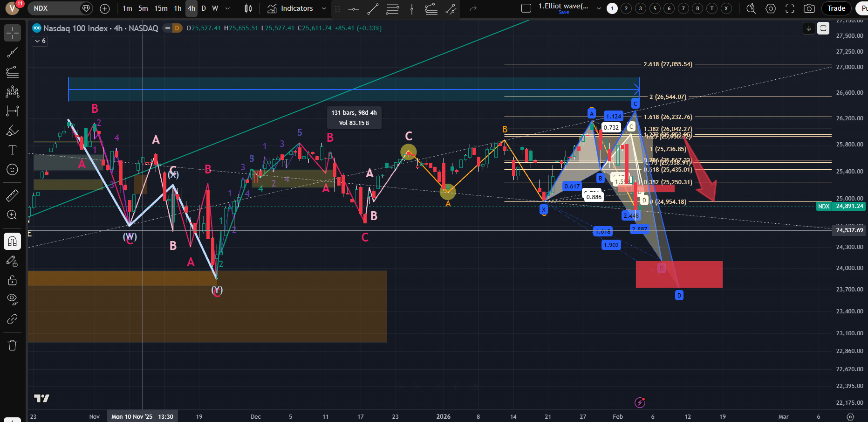
Task: Toggle Magnet mode in the left toolbar
Action: click(13, 241)
